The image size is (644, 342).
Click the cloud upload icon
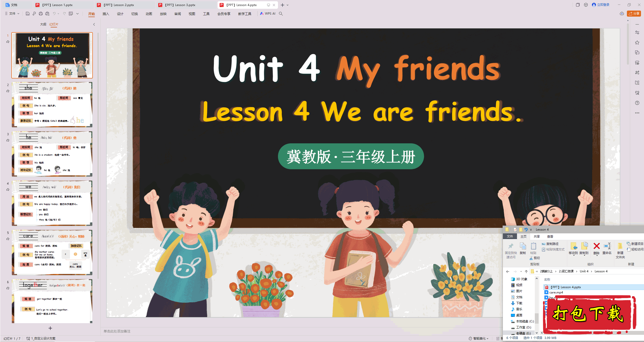(622, 14)
